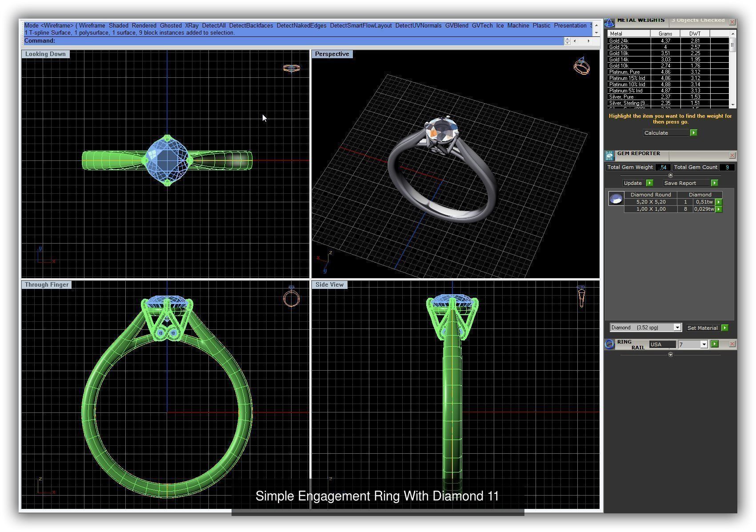
Task: Choose Shaded display mode option
Action: 119,26
